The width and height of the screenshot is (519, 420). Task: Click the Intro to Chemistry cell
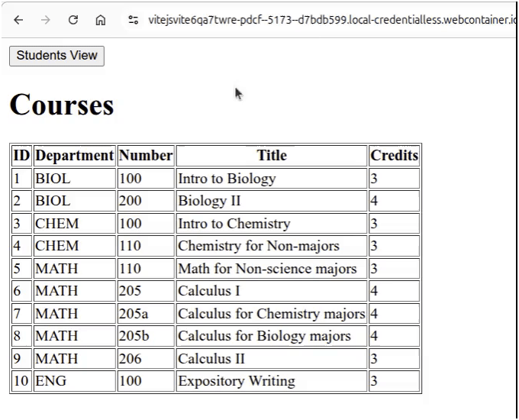(234, 224)
